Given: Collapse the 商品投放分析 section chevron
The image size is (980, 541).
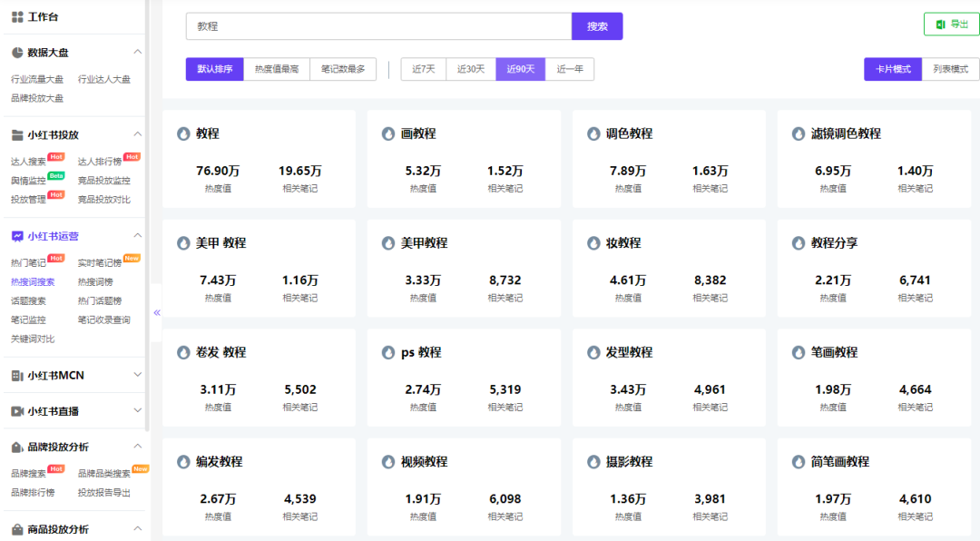Looking at the screenshot, I should tap(138, 528).
